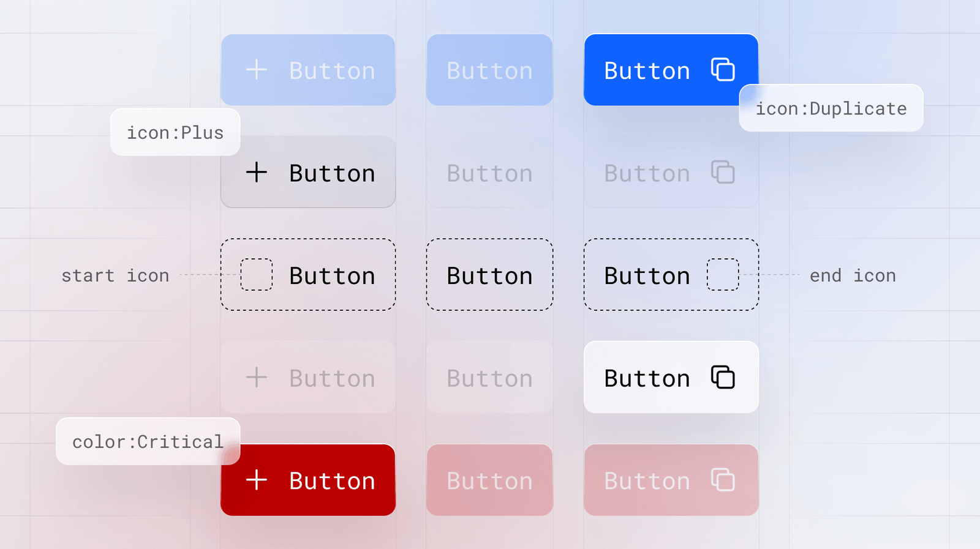Select the dashed start icon placeholder square
This screenshot has width=980, height=549.
coord(257,275)
